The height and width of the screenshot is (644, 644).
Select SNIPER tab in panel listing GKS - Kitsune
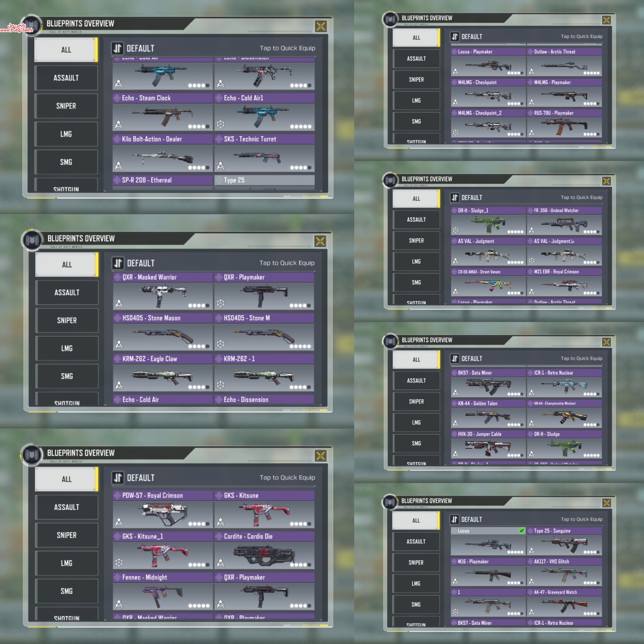point(67,535)
